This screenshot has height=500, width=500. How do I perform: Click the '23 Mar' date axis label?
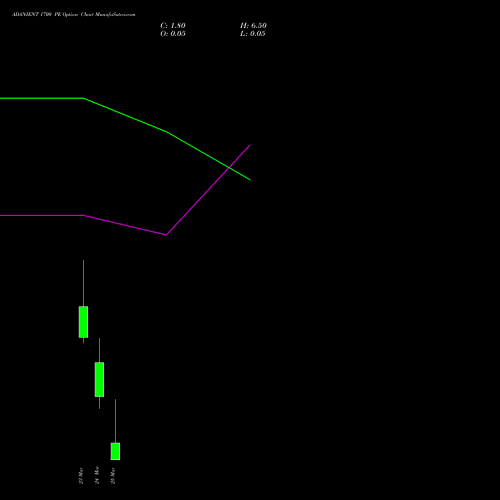pos(81,476)
